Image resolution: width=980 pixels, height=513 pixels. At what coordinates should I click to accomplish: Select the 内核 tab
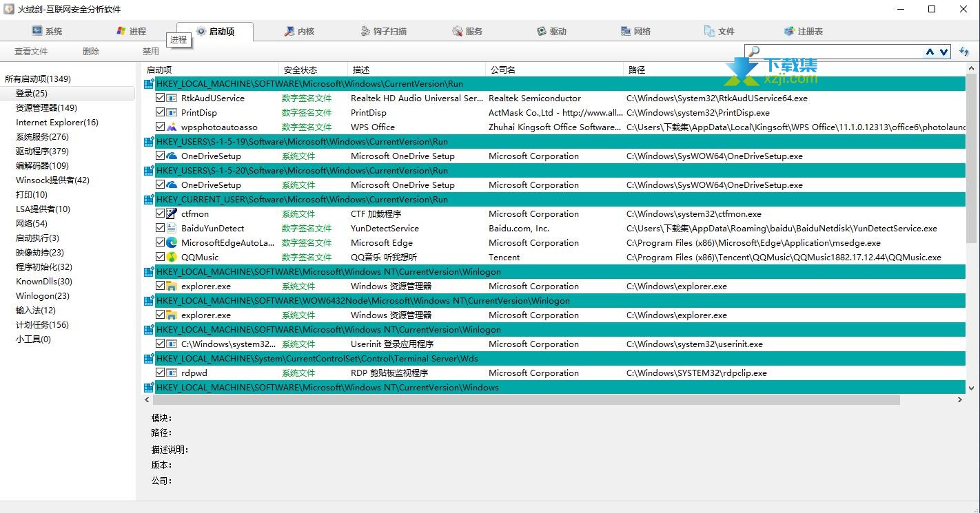[299, 31]
